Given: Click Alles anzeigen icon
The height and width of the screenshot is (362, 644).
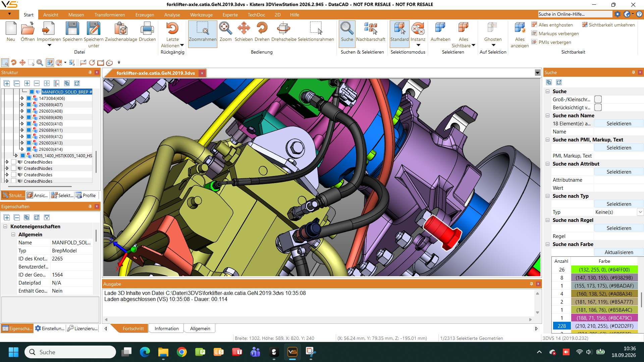Looking at the screenshot, I should (520, 28).
